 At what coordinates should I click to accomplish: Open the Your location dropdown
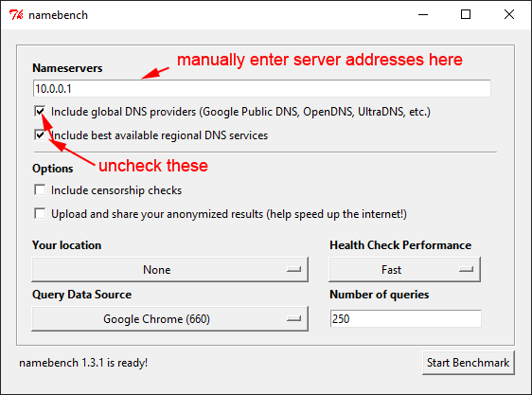[x=169, y=270]
